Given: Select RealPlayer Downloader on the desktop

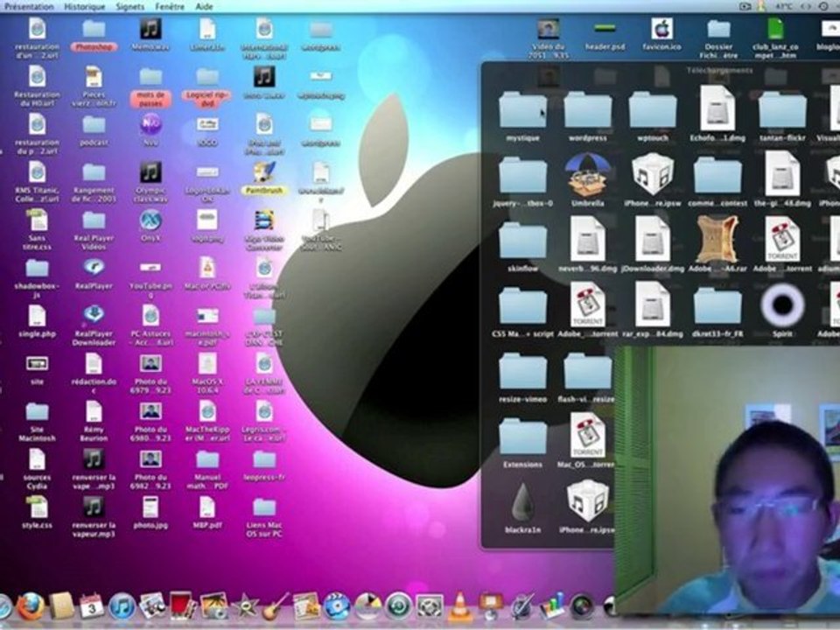Looking at the screenshot, I should [x=94, y=315].
